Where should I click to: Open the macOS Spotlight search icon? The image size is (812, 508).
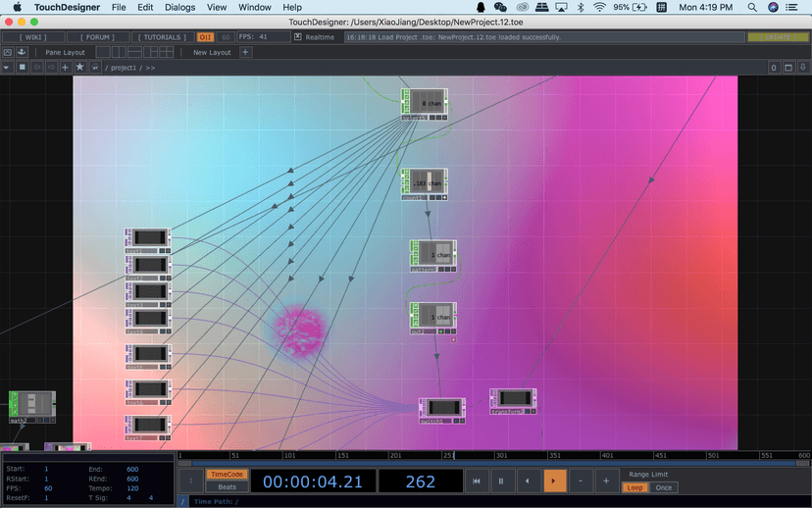coord(752,7)
